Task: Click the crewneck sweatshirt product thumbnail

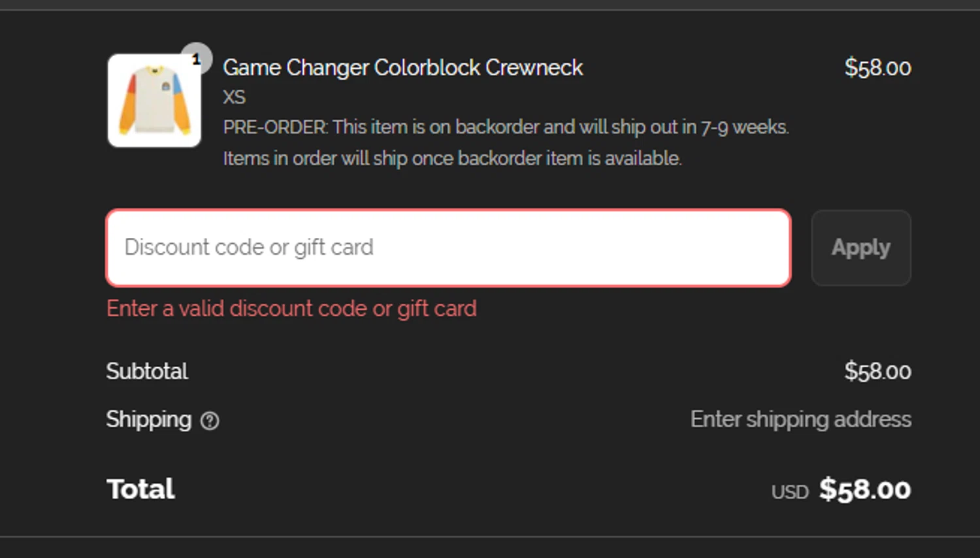Action: pyautogui.click(x=154, y=101)
